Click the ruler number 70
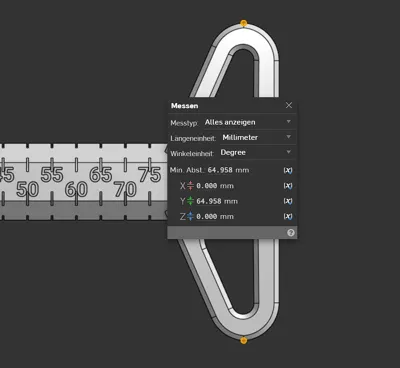This screenshot has height=368, width=400. [x=125, y=189]
